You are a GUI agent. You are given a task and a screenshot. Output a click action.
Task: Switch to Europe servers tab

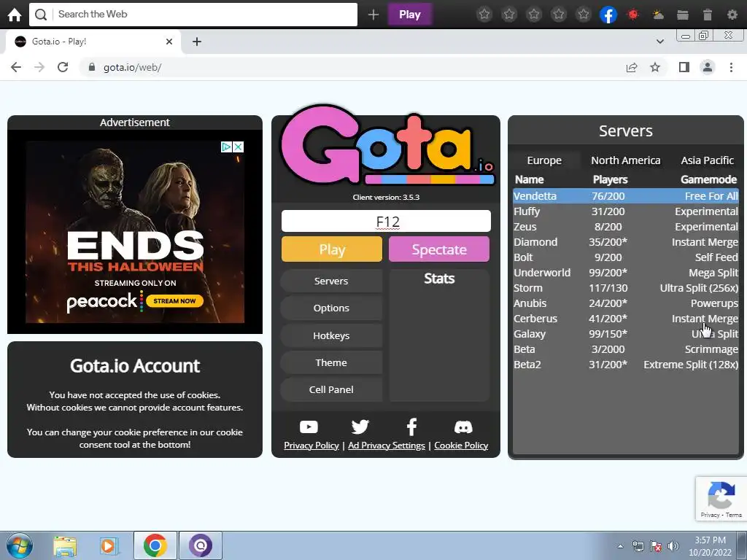[x=544, y=160]
